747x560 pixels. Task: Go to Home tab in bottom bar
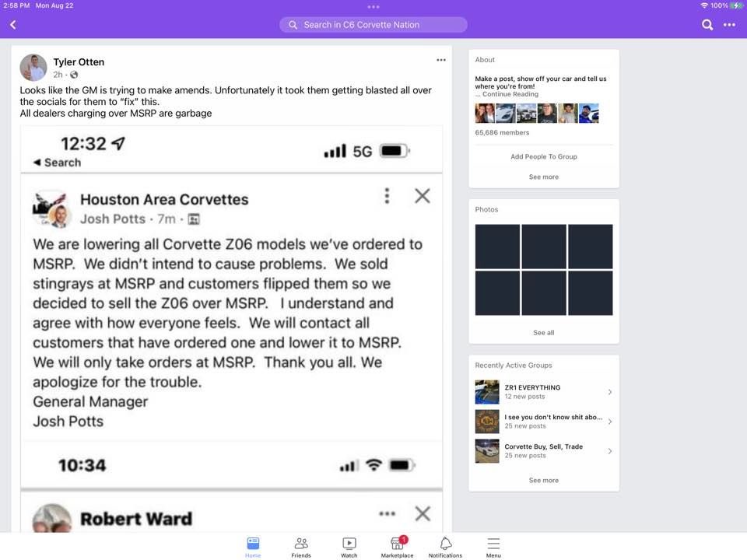[253, 547]
